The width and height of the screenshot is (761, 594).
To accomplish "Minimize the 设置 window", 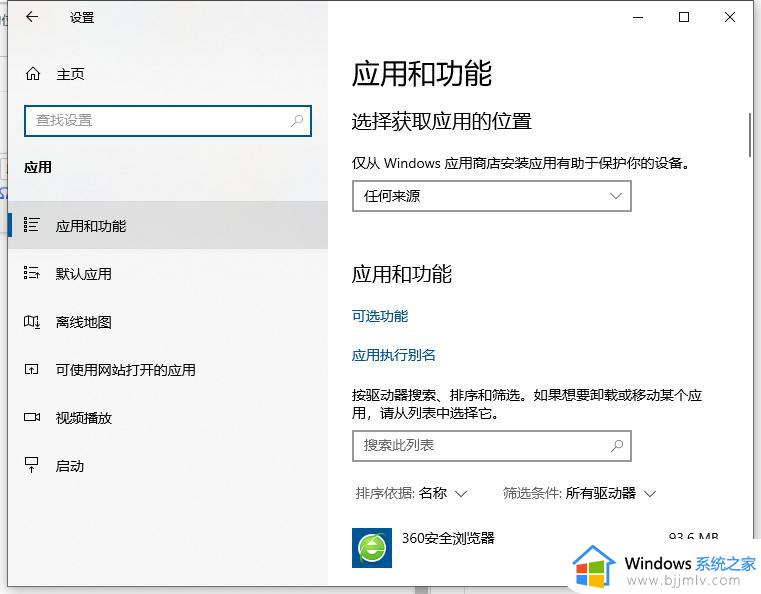I will pos(638,17).
